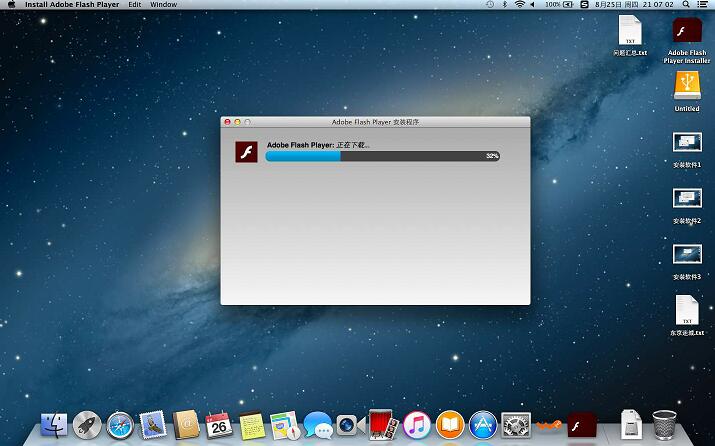The width and height of the screenshot is (715, 446).
Task: Close the Flash installer window
Action: click(x=227, y=122)
